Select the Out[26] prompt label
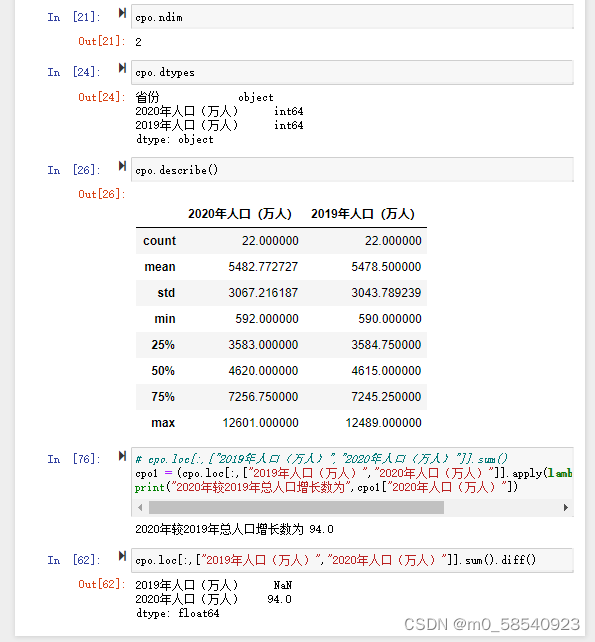This screenshot has width=595, height=642. pyautogui.click(x=102, y=194)
